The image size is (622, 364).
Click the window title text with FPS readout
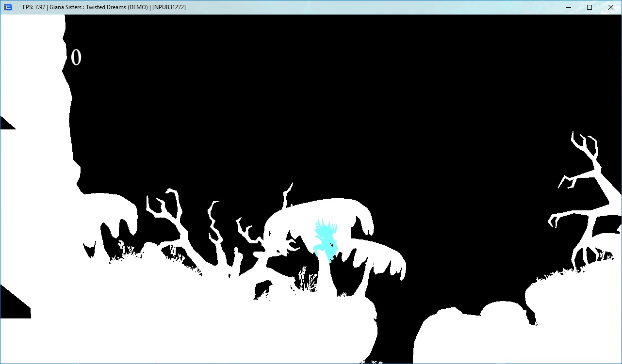(104, 7)
